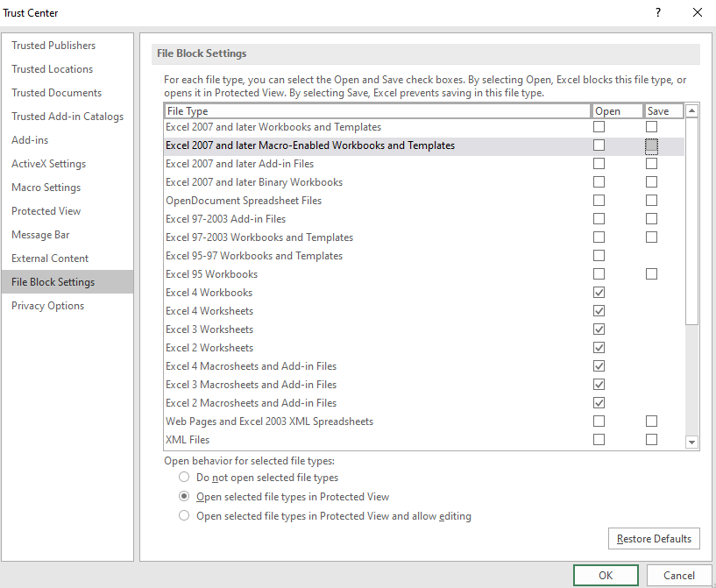The height and width of the screenshot is (588, 716).
Task: Click the File Type column header
Action: [x=377, y=111]
